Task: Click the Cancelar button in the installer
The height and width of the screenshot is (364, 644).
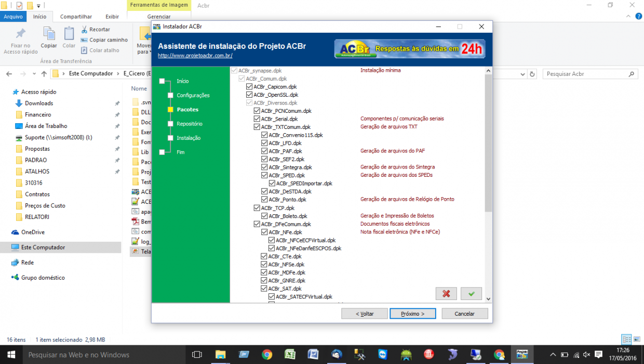Action: click(465, 314)
